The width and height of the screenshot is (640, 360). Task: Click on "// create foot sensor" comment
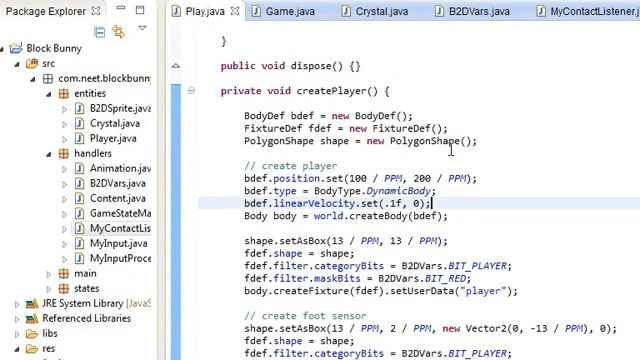pyautogui.click(x=305, y=316)
